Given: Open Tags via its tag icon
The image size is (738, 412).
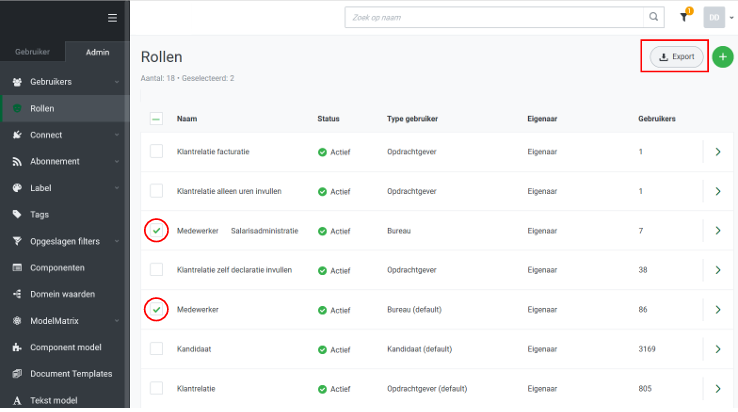Looking at the screenshot, I should (x=18, y=214).
